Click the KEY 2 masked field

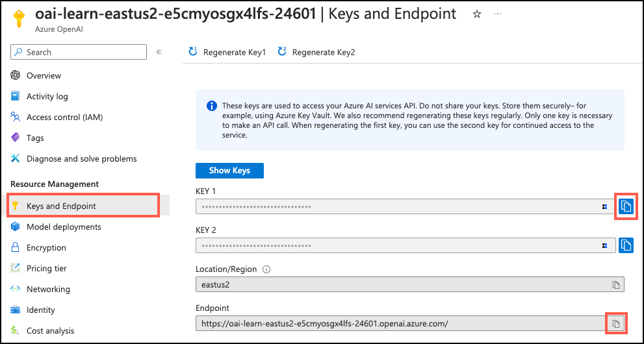point(406,245)
